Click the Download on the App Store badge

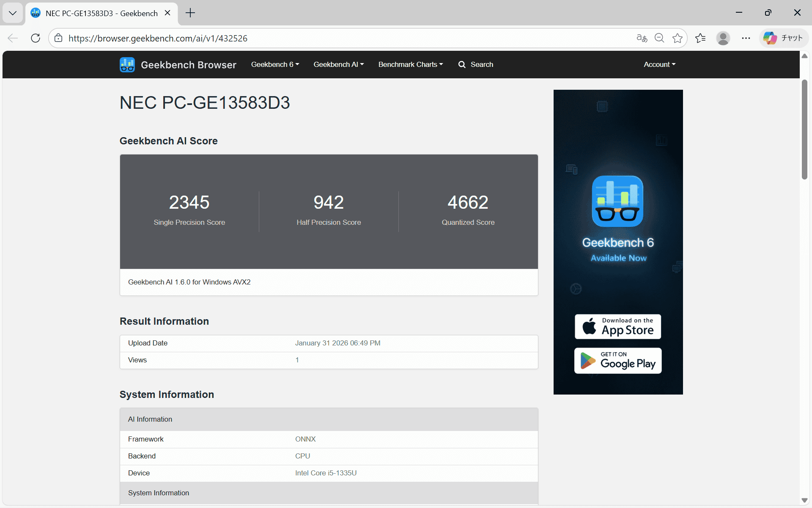(617, 326)
